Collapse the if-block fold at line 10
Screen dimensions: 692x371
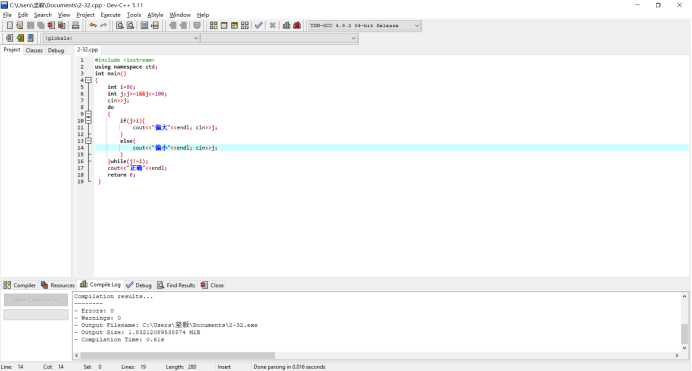click(89, 120)
